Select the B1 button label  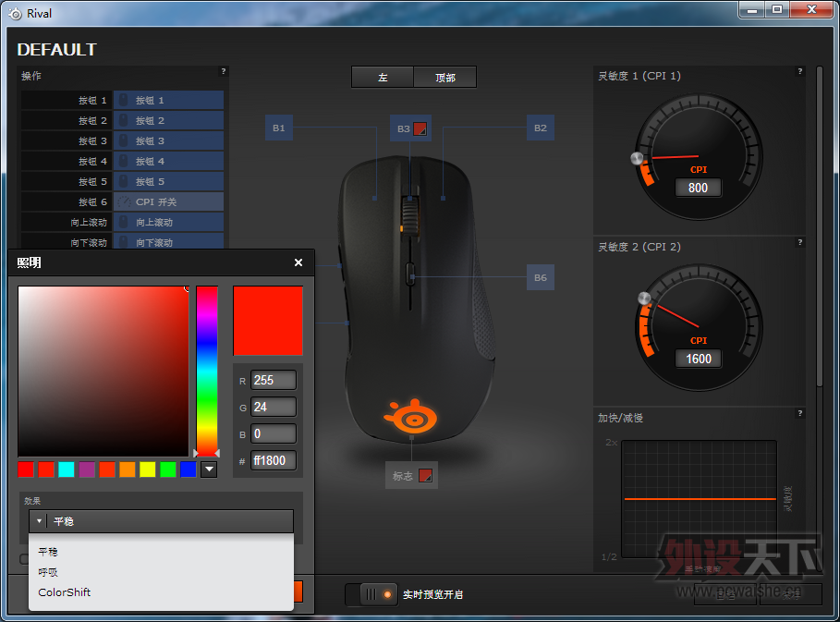point(279,128)
